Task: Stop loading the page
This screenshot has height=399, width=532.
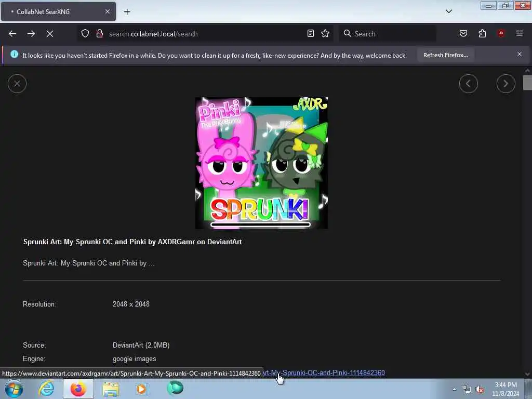Action: (x=50, y=34)
